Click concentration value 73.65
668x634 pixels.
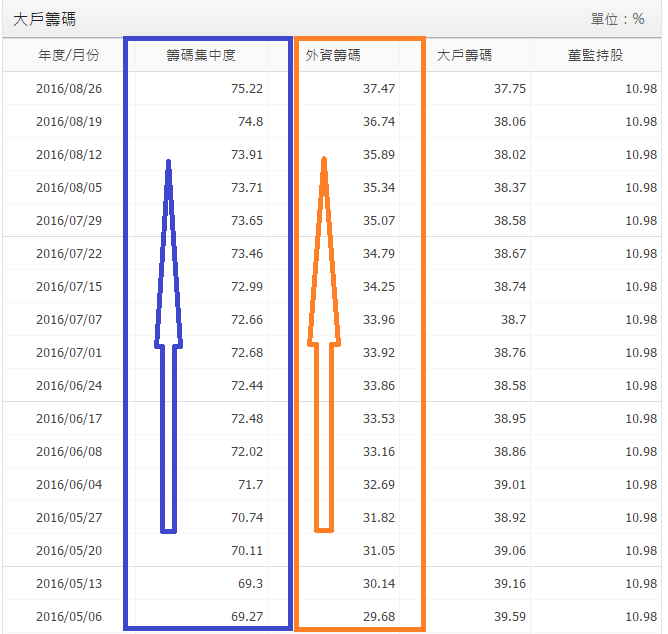pyautogui.click(x=247, y=221)
